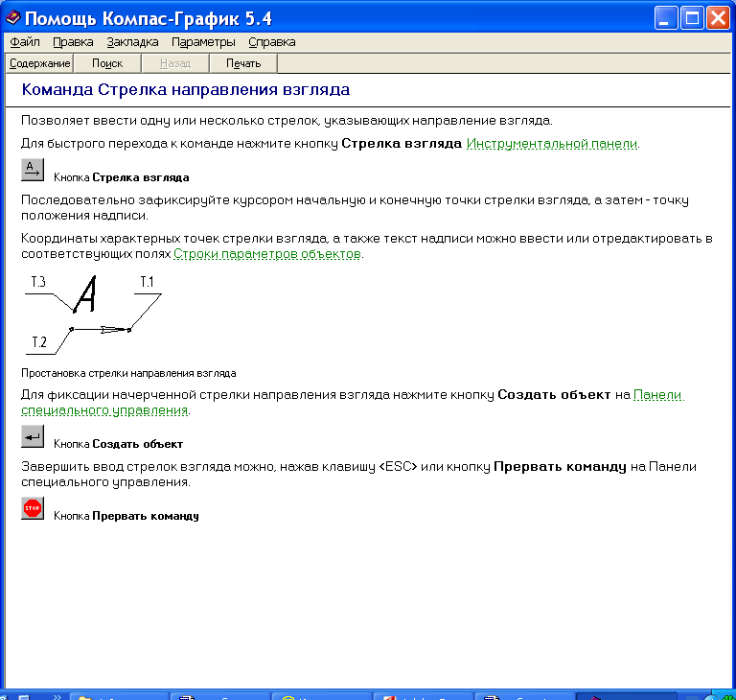Image resolution: width=736 pixels, height=700 pixels.
Task: Click the T.2 label in diagram
Action: tap(39, 342)
